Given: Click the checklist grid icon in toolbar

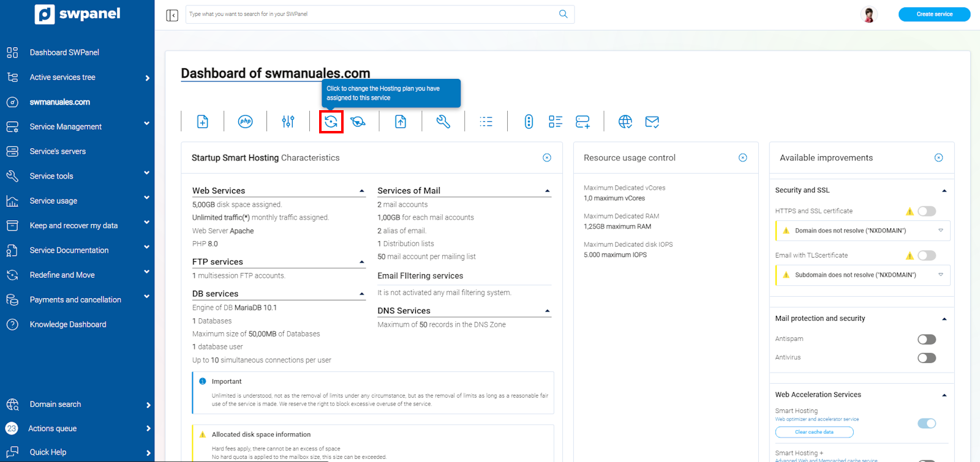Looking at the screenshot, I should click(x=556, y=122).
